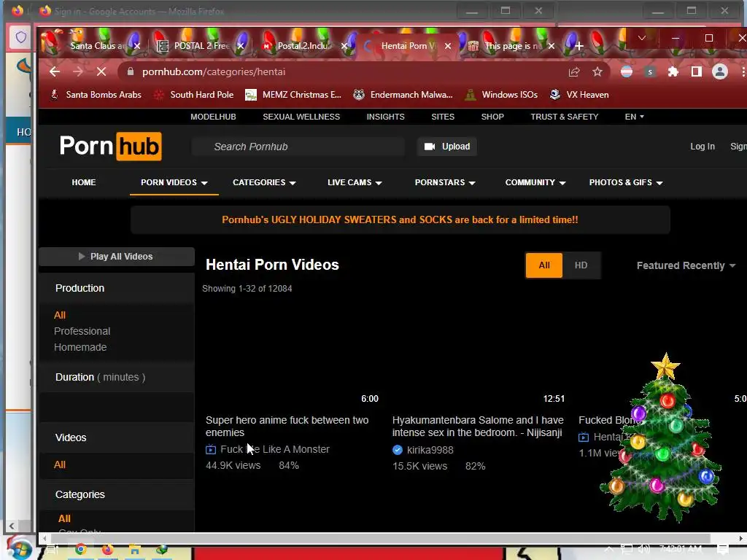The image size is (747, 560).
Task: Switch to the Postal.2.Inclu tab
Action: (x=303, y=46)
